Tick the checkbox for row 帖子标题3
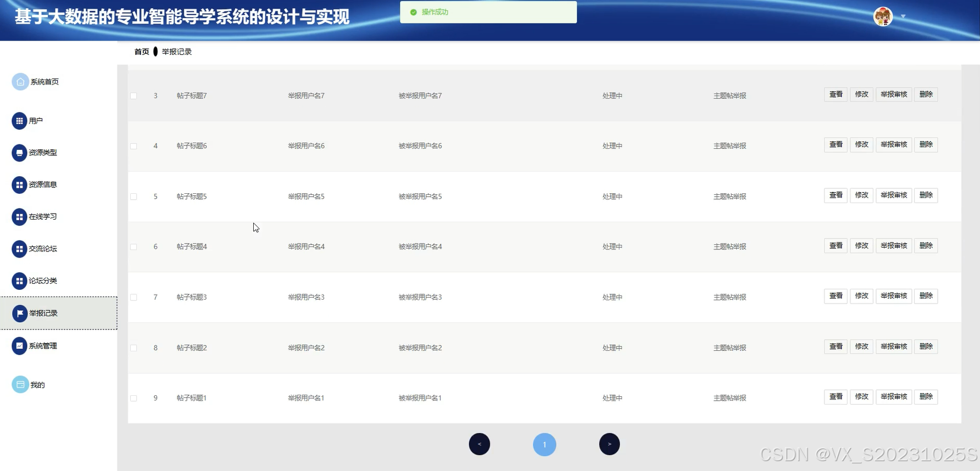Viewport: 980px width, 471px height. click(133, 298)
